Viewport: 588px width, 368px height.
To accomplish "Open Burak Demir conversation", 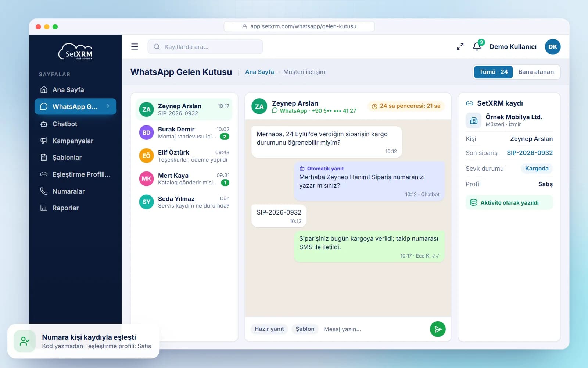I will tap(184, 132).
